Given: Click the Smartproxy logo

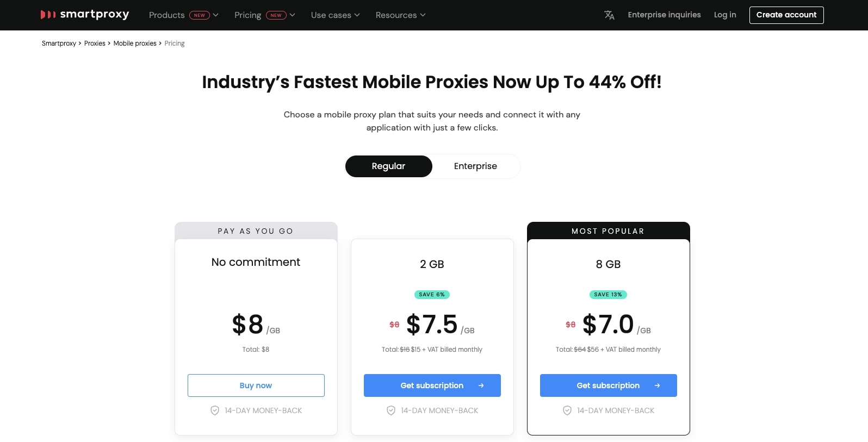Looking at the screenshot, I should click(x=85, y=15).
